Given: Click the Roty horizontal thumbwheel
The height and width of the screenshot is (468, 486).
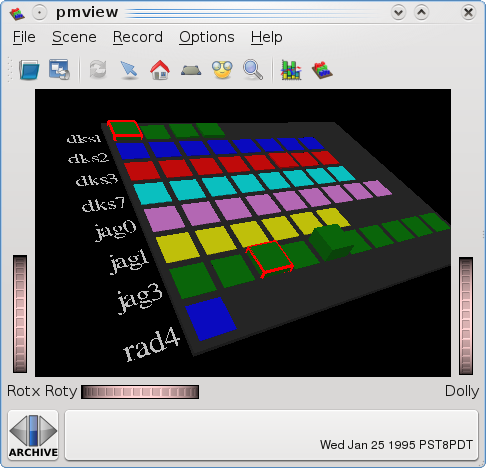Looking at the screenshot, I should tap(140, 392).
